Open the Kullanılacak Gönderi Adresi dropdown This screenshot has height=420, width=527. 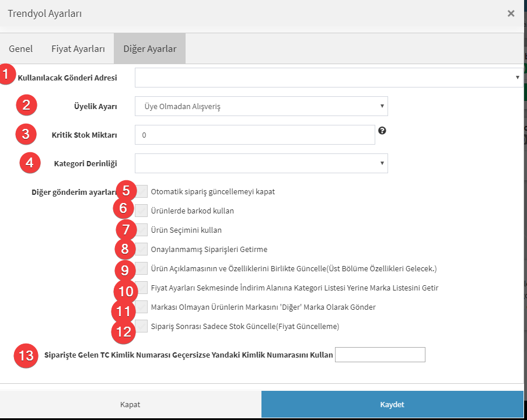329,78
